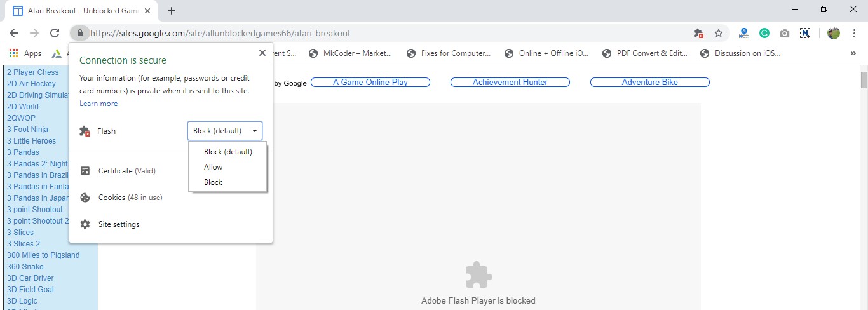Screen dimensions: 868x310
Task: Open '2 Player Chess' game link
Action: click(x=33, y=72)
